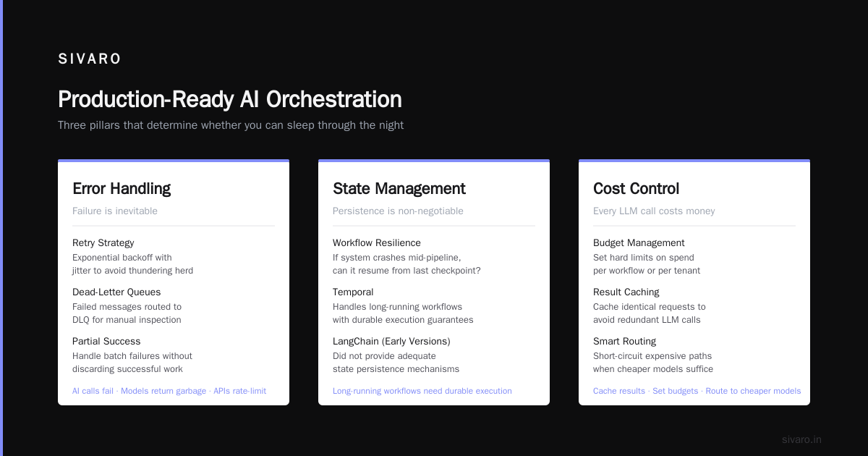Click the Partial Success item
Image resolution: width=868 pixels, height=456 pixels.
click(106, 342)
